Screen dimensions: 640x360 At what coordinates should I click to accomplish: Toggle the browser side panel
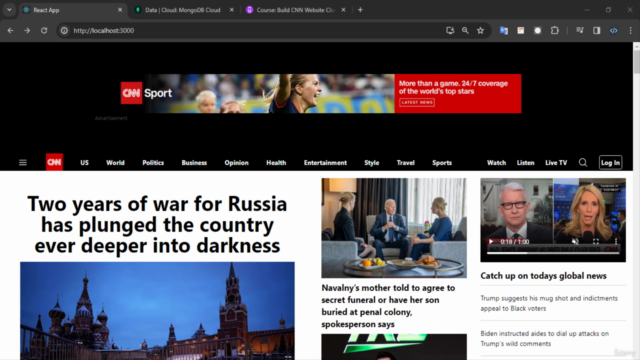597,31
